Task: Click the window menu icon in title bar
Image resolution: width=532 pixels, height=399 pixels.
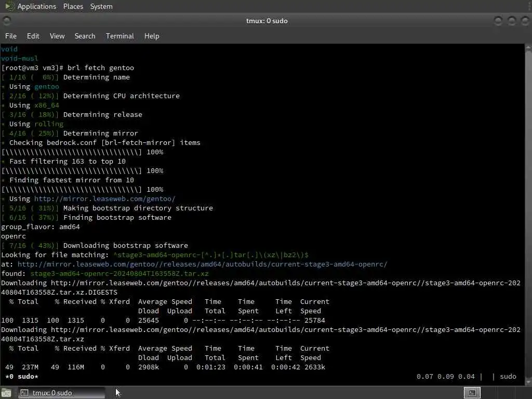Action: [6, 21]
